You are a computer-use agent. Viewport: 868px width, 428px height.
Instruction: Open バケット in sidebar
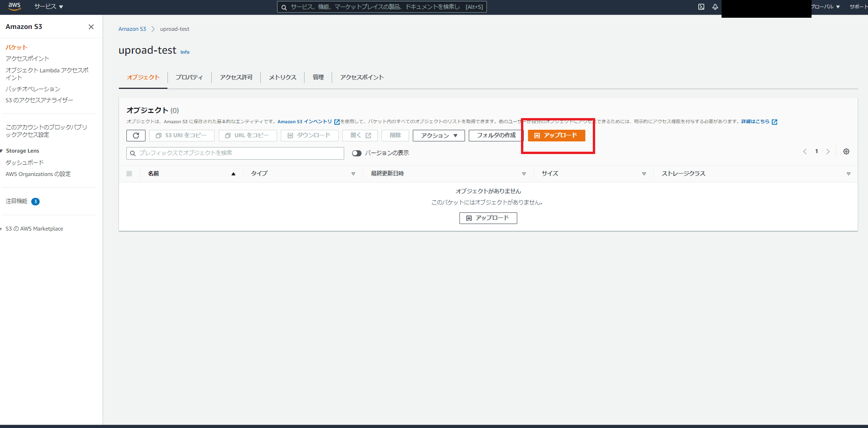[x=16, y=48]
